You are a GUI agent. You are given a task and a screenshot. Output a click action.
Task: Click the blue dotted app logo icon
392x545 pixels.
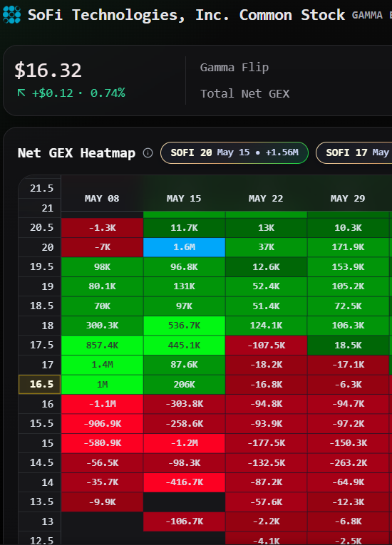11,14
